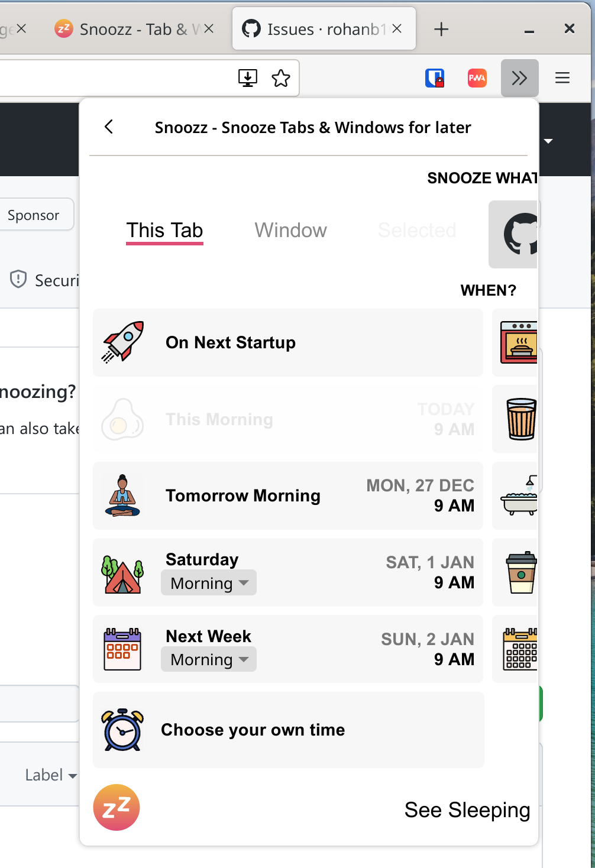The width and height of the screenshot is (595, 868).
Task: Open the Firefox hamburger menu
Action: 561,77
